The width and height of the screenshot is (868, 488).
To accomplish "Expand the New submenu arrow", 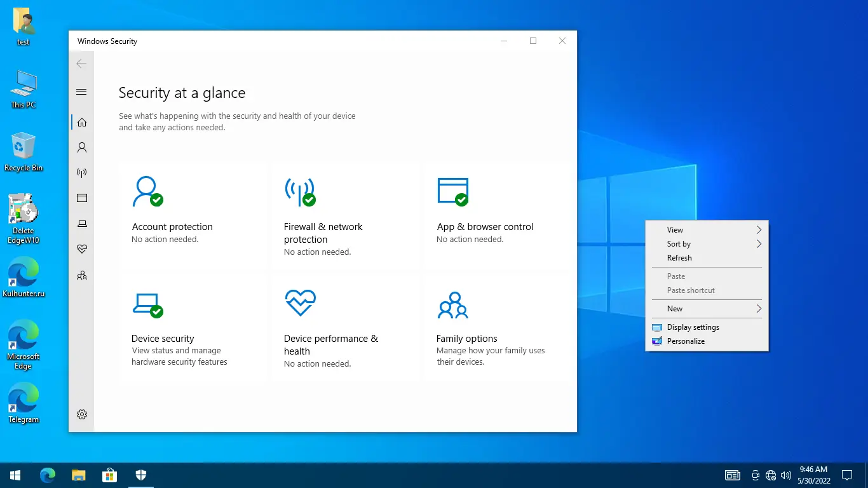I will [x=759, y=309].
